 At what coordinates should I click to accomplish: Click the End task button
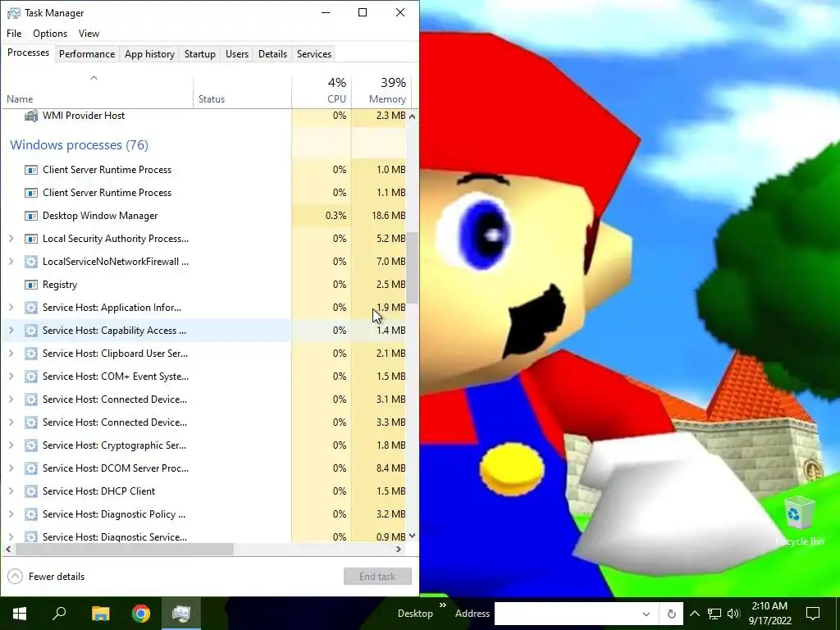click(377, 577)
